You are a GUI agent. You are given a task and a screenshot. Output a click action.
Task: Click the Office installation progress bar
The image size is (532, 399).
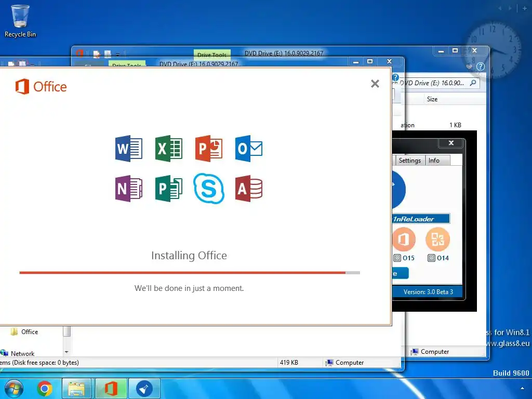(x=190, y=272)
